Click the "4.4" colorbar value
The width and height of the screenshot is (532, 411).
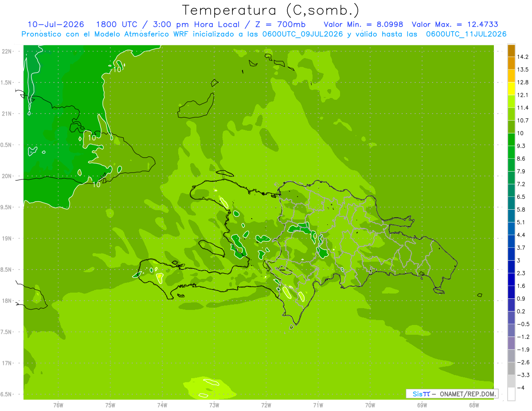coord(521,235)
